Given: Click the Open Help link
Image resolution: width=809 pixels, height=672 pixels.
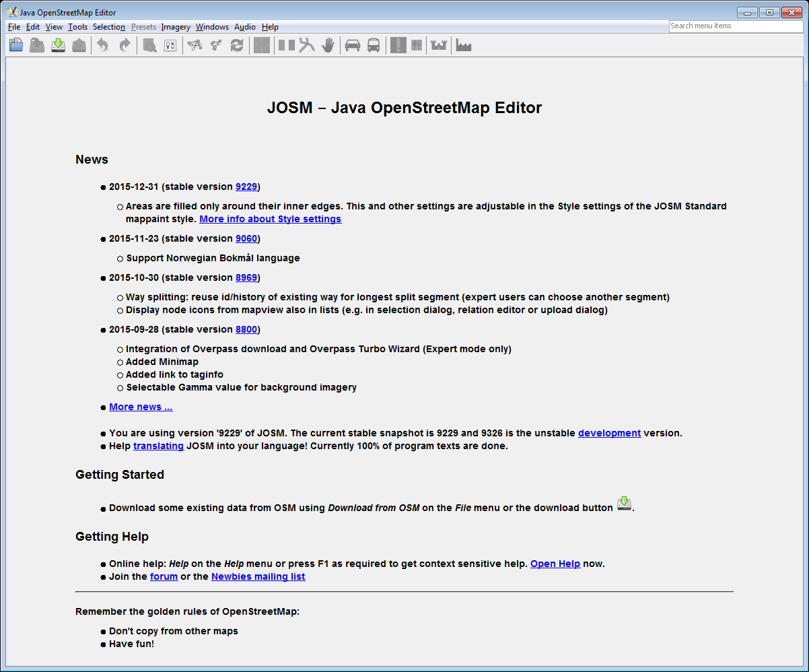Looking at the screenshot, I should [555, 564].
